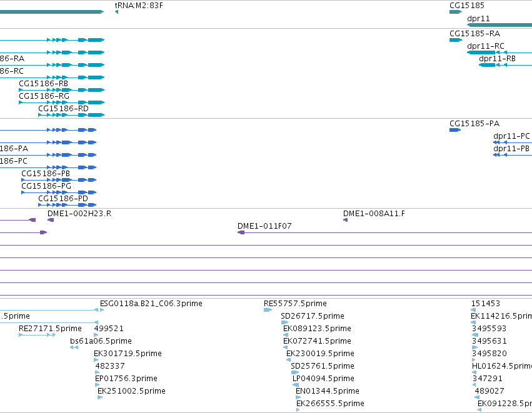
Task: Click the 3495593 EST label
Action: [x=489, y=329]
